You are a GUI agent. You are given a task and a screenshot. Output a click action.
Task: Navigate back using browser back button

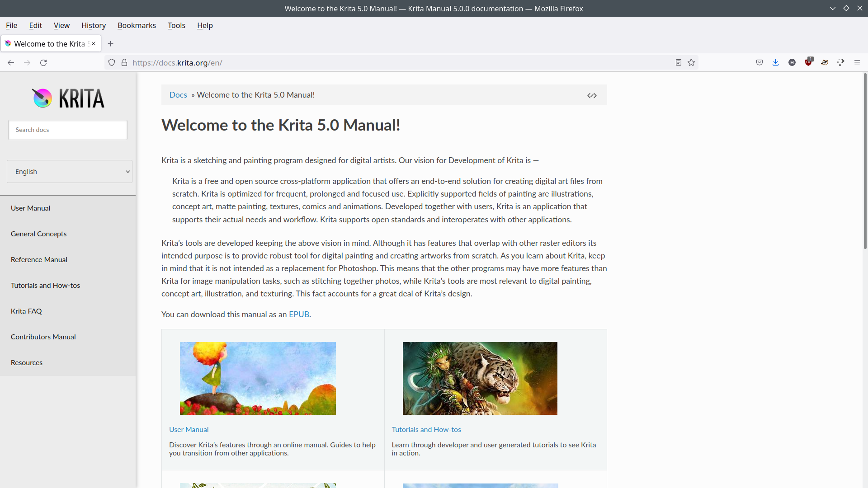pos(11,62)
